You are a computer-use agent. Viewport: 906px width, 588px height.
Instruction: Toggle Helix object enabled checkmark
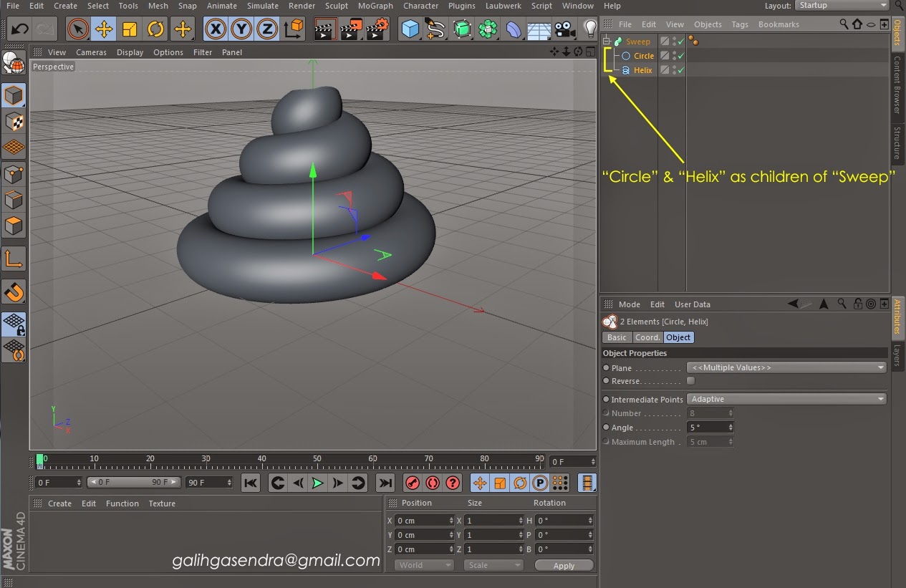(x=681, y=70)
